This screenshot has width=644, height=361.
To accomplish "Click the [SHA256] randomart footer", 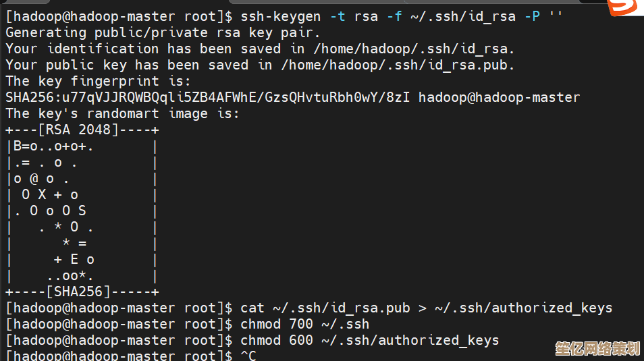I will [82, 291].
